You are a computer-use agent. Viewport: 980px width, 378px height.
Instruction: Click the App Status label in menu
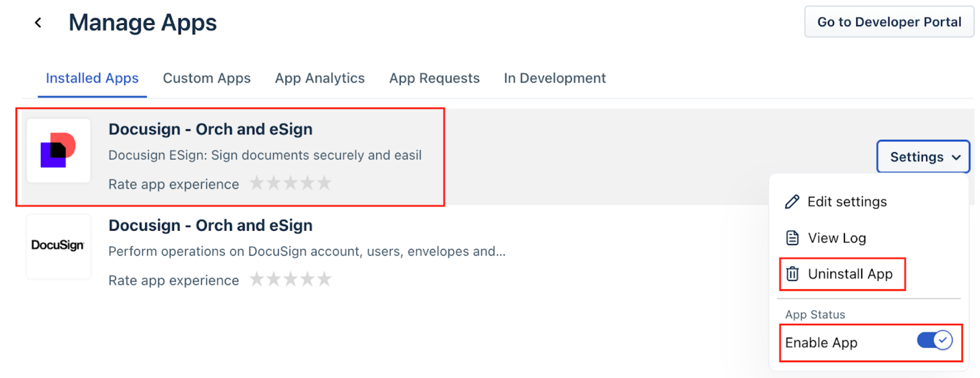point(815,314)
